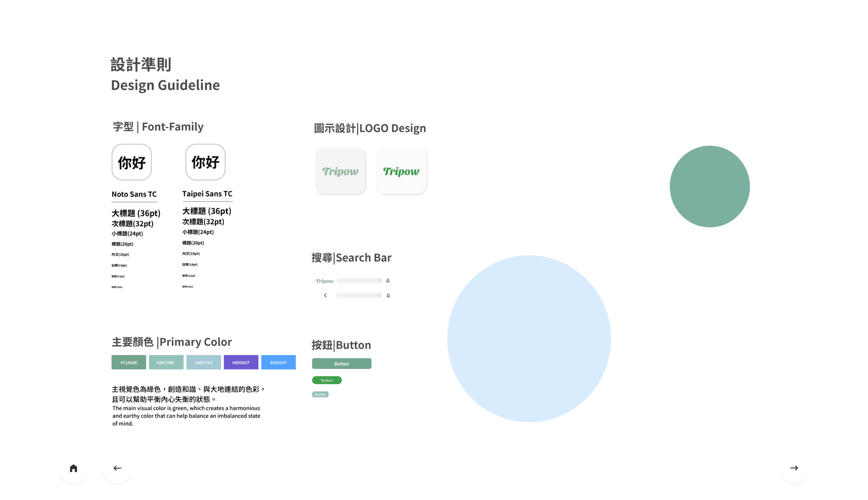Click the 主要顏色 |Primary Color heading
Screen dimensions: 868x500
point(172,342)
